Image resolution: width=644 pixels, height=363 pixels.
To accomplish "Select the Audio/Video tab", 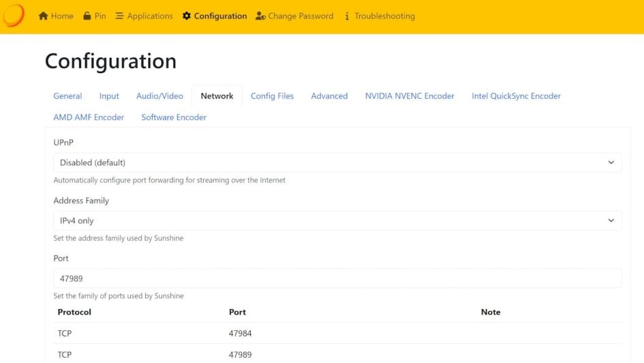I will pyautogui.click(x=159, y=96).
